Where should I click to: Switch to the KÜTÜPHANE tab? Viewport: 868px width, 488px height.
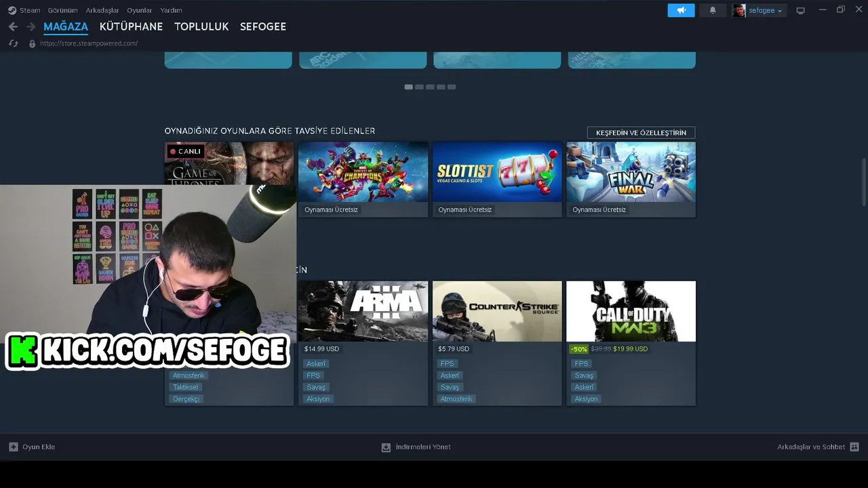tap(131, 26)
